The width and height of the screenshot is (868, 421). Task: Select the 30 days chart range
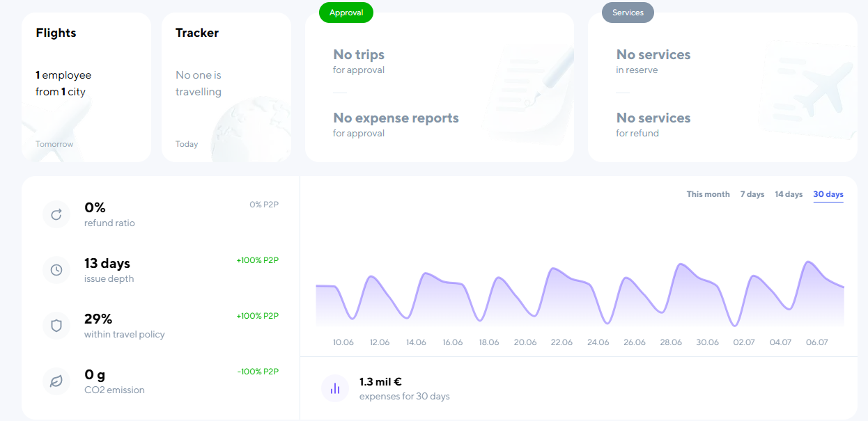click(x=828, y=194)
